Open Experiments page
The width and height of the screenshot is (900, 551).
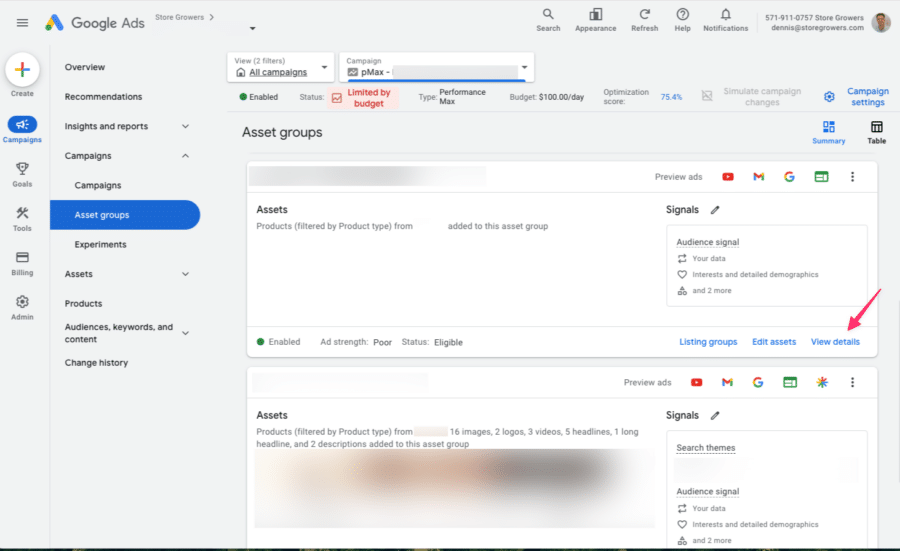tap(100, 245)
